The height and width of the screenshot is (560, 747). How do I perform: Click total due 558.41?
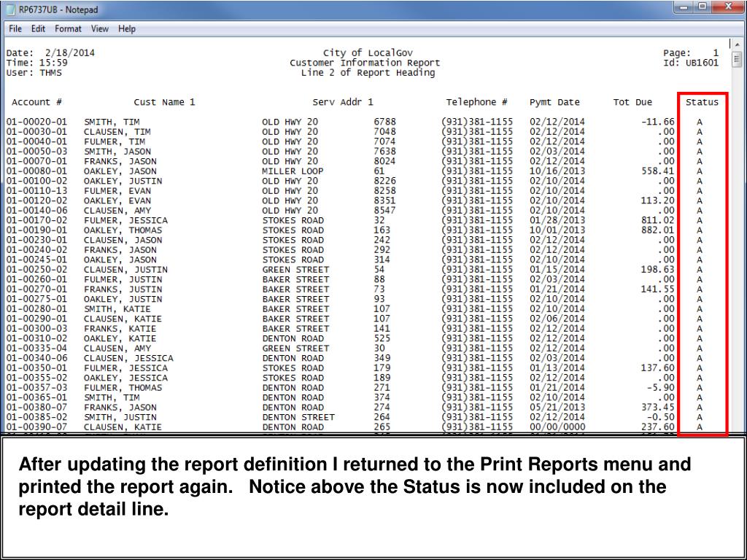pyautogui.click(x=658, y=171)
